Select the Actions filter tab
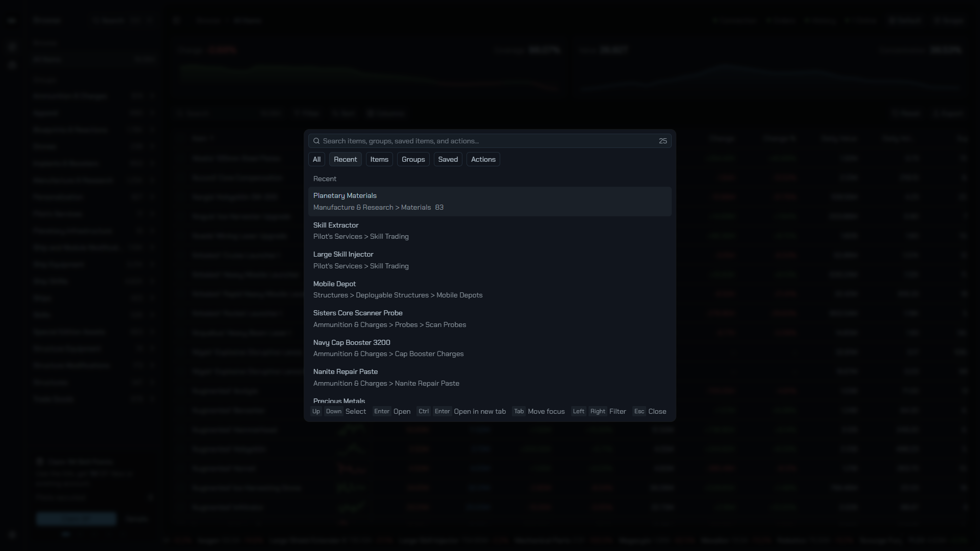Viewport: 980px width, 551px height. 483,159
